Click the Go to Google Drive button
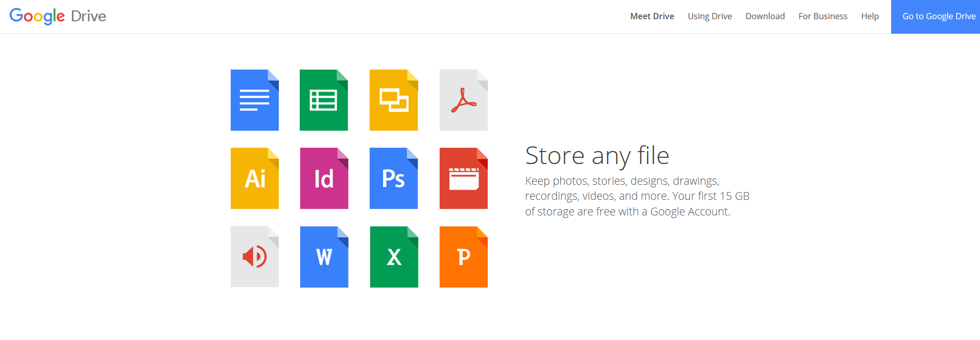This screenshot has height=340, width=980. point(935,17)
